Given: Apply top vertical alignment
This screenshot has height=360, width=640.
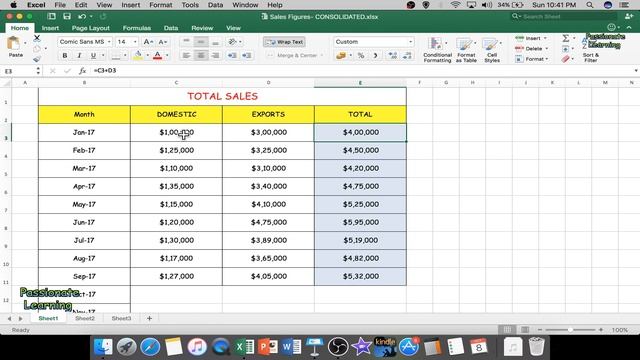Looking at the screenshot, I should point(186,42).
